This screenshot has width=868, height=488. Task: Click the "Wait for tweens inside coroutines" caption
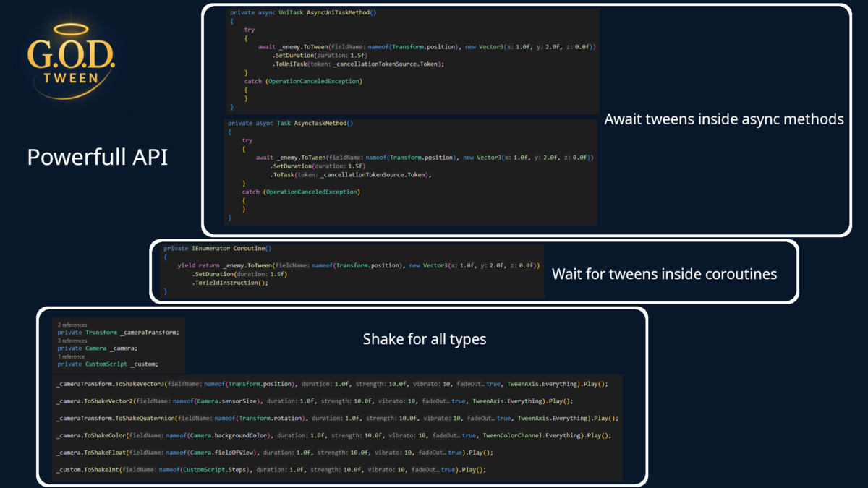click(x=664, y=274)
